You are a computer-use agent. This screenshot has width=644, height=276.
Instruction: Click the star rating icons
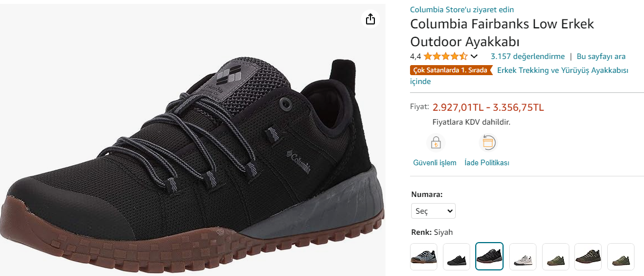[x=445, y=56]
